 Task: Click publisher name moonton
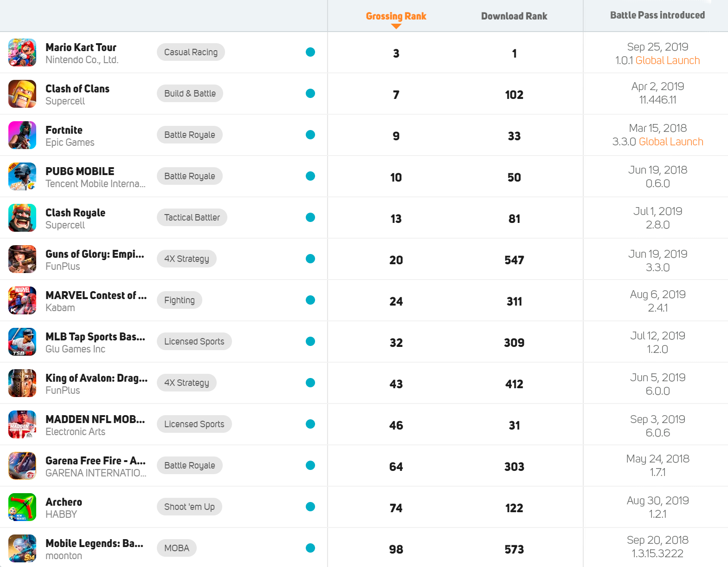click(x=64, y=556)
